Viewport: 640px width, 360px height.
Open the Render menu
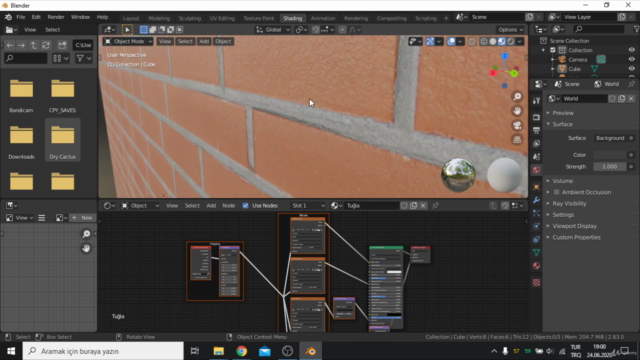coord(56,17)
